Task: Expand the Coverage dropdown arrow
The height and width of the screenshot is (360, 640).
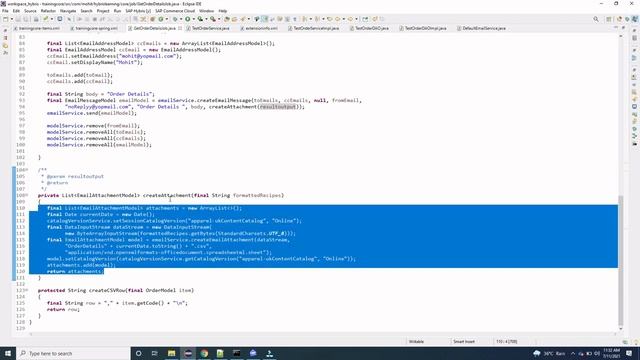Action: click(x=206, y=19)
